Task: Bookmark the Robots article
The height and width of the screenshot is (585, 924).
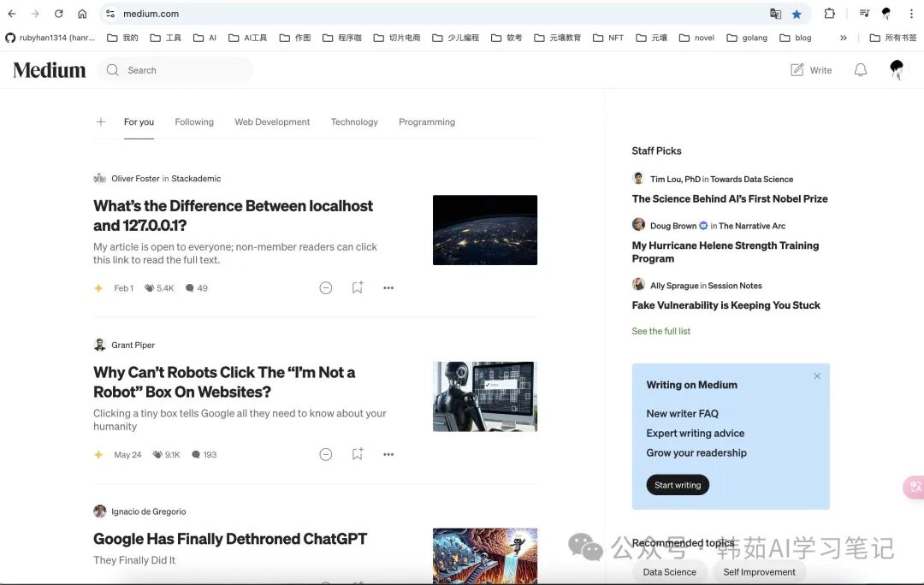Action: tap(357, 454)
